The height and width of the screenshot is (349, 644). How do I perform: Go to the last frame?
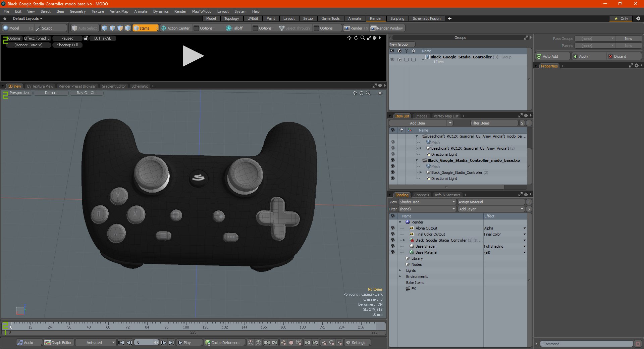pos(171,343)
